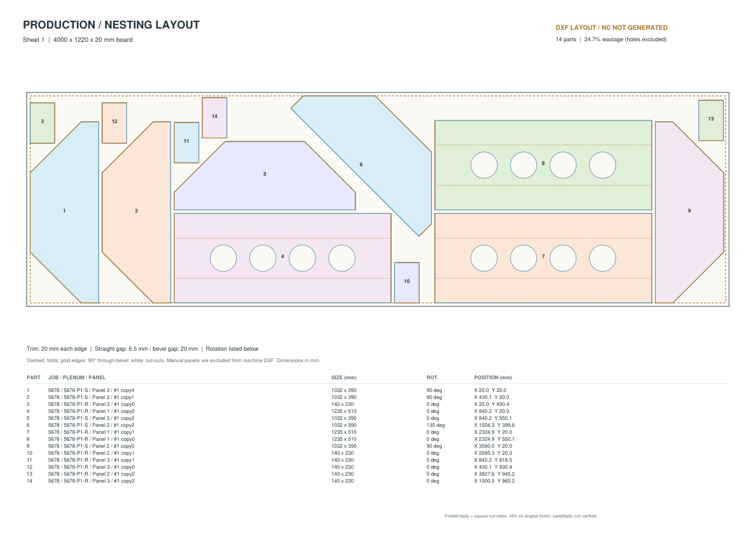The width and height of the screenshot is (756, 534).
Task: Click row '5678-P1-R / Panel 1 / #1 copy2'
Action: tap(378, 411)
